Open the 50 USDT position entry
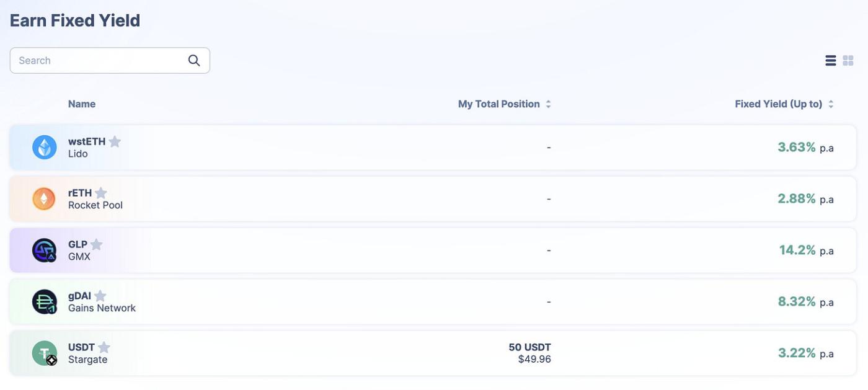The width and height of the screenshot is (868, 390). (x=529, y=353)
